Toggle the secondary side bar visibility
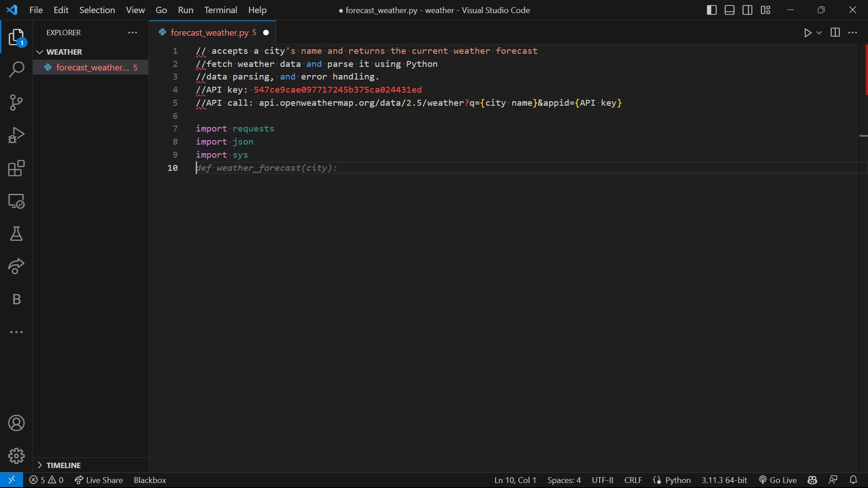The width and height of the screenshot is (868, 488). (748, 10)
